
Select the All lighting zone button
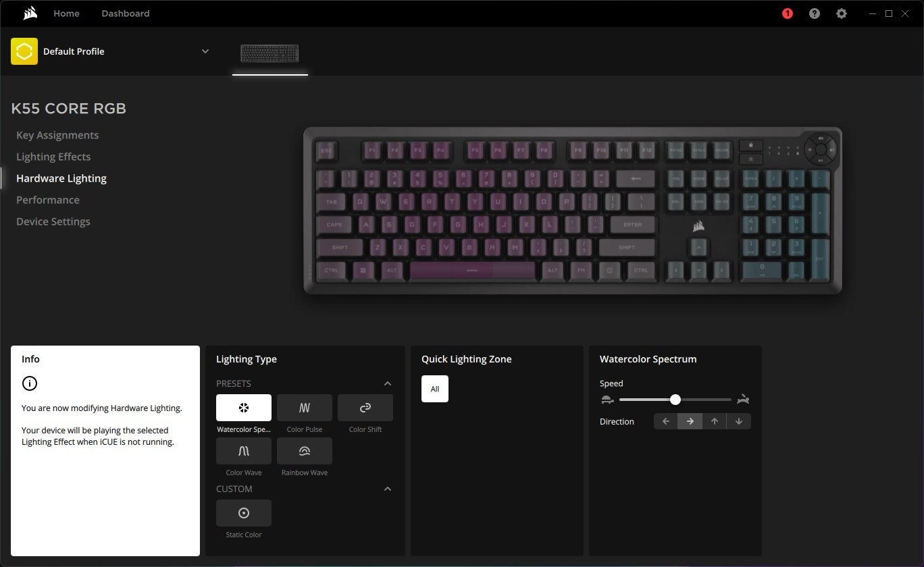[x=435, y=389]
